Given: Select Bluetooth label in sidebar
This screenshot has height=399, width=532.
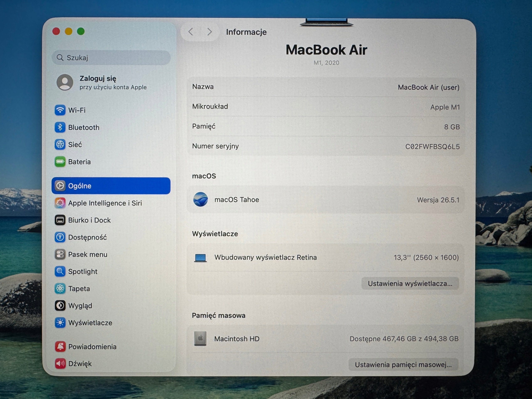Looking at the screenshot, I should 84,127.
